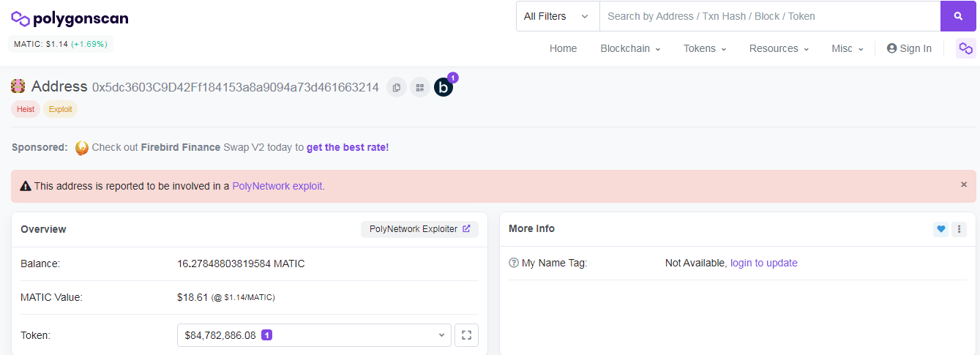Copy the address to clipboard

pos(397,87)
